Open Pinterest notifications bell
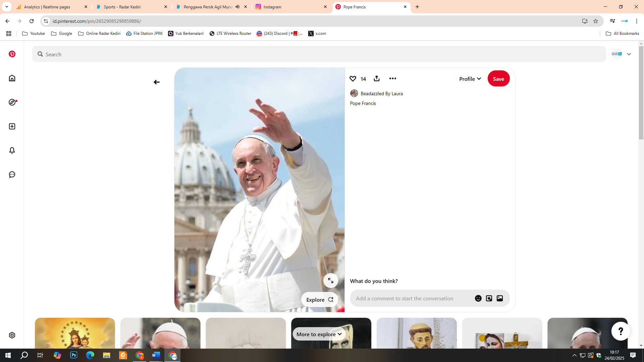Viewport: 644px width, 362px height. tap(12, 150)
